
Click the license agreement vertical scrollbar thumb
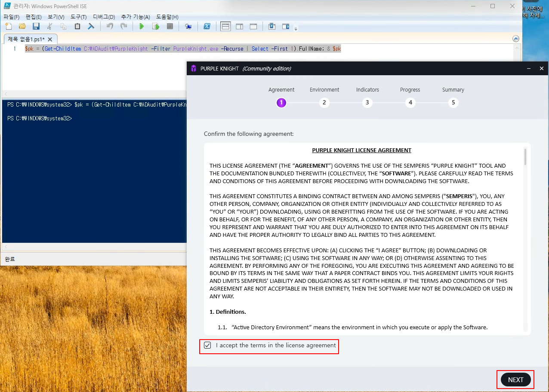[x=525, y=157]
